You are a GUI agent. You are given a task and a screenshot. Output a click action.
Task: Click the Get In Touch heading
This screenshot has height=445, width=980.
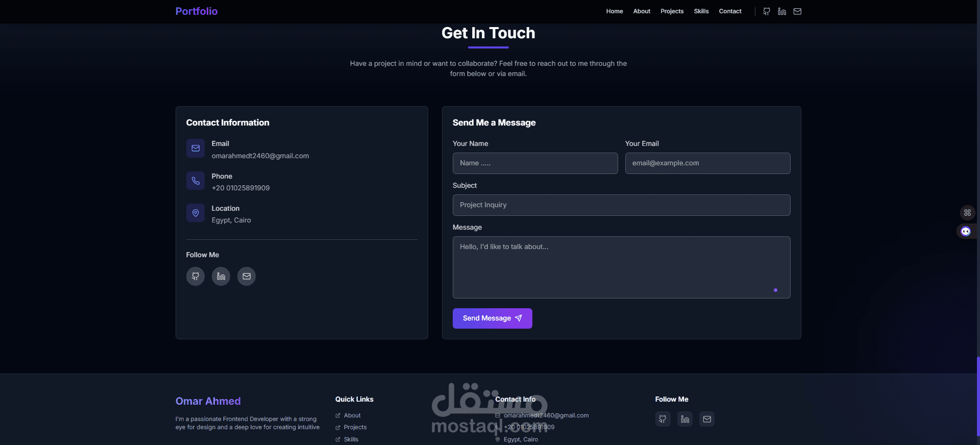click(488, 33)
